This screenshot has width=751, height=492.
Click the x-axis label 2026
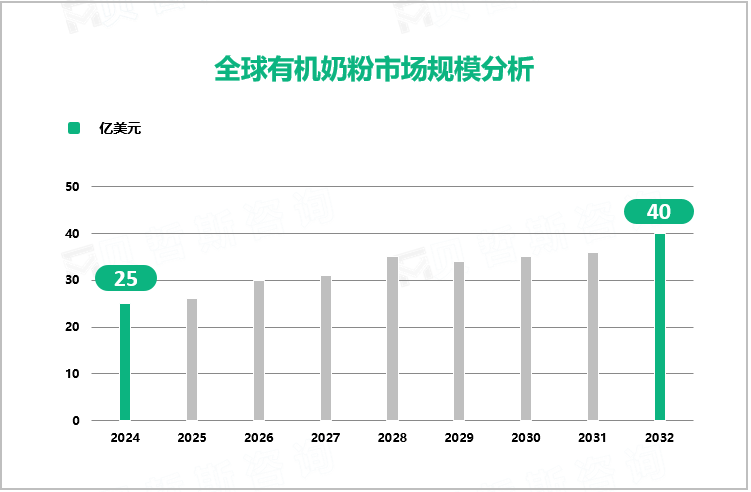[x=259, y=438]
